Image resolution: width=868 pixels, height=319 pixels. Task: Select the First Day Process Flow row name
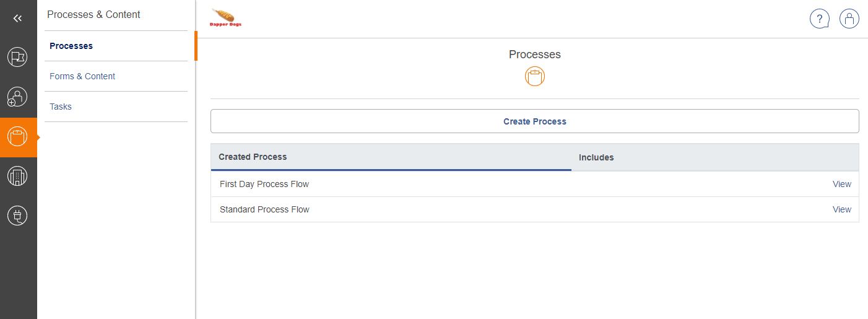264,184
